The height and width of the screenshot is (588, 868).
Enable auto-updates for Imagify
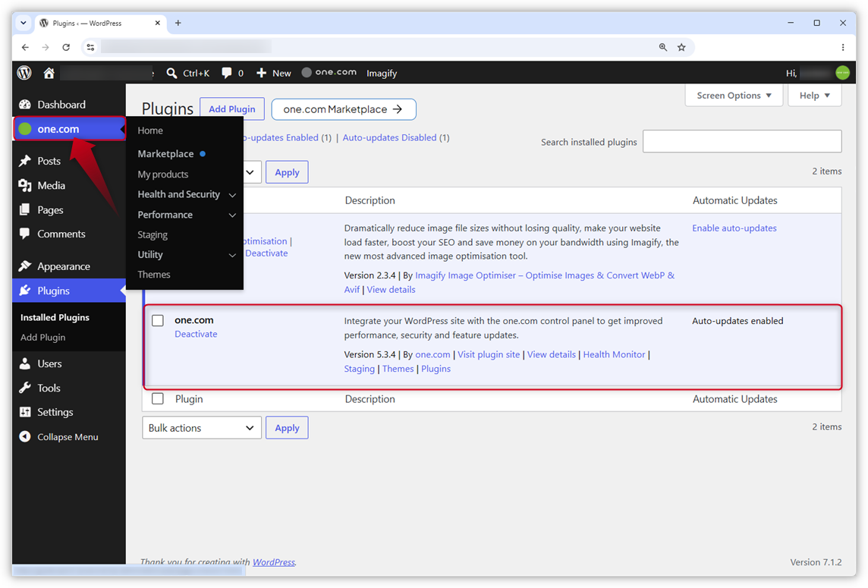pos(734,228)
